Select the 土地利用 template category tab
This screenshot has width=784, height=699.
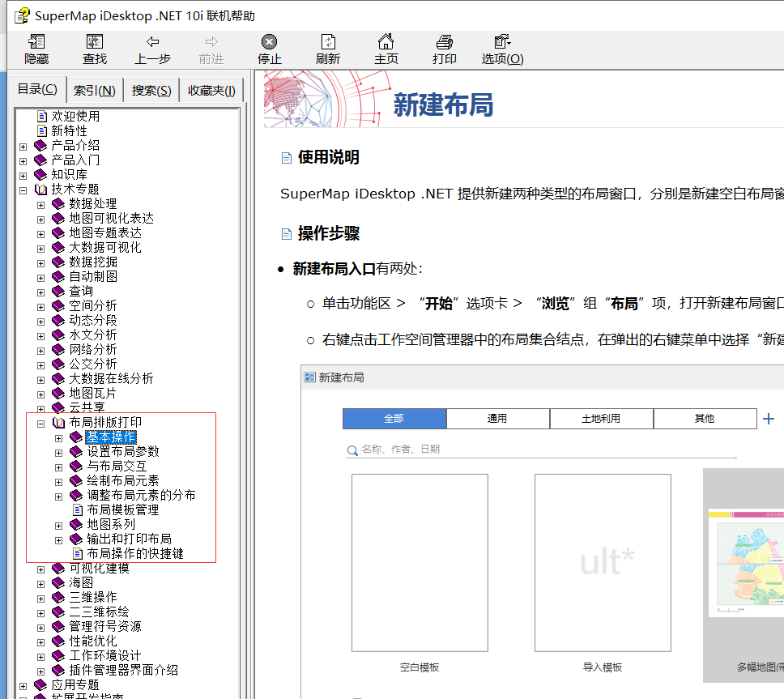pyautogui.click(x=601, y=419)
